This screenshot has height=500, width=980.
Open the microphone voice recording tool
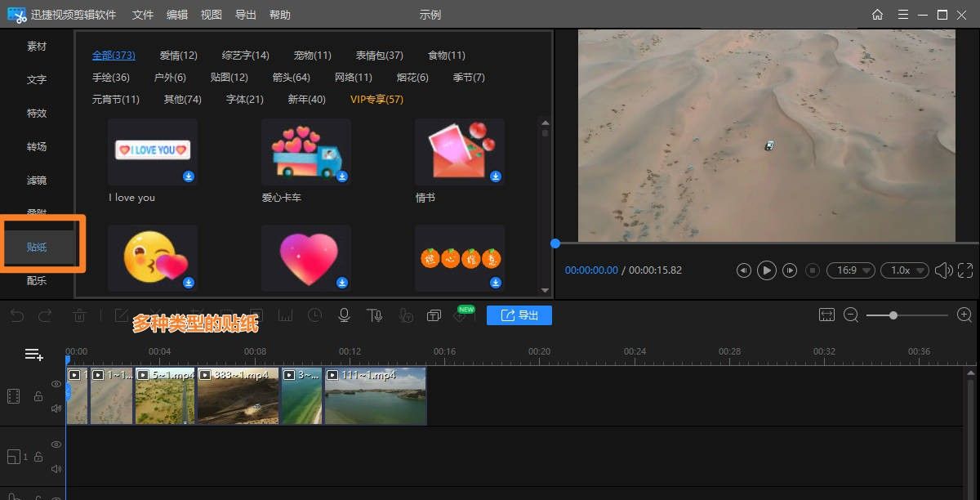344,315
